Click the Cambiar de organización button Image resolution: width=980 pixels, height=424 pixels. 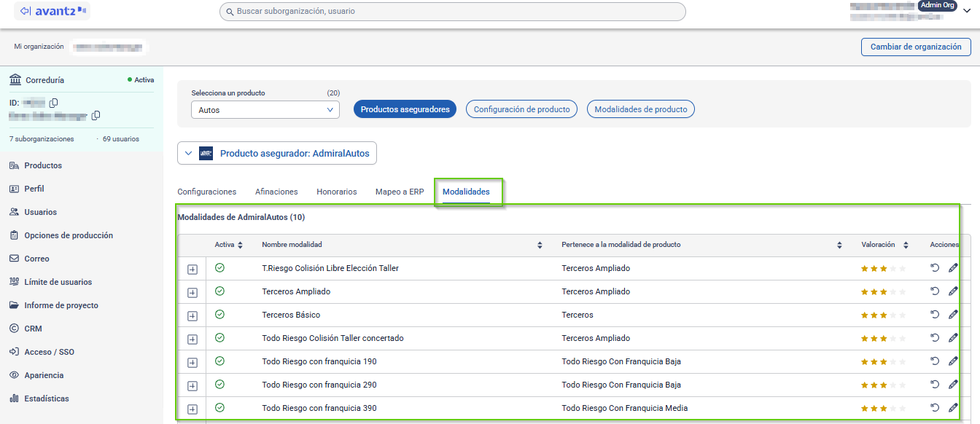pyautogui.click(x=916, y=47)
